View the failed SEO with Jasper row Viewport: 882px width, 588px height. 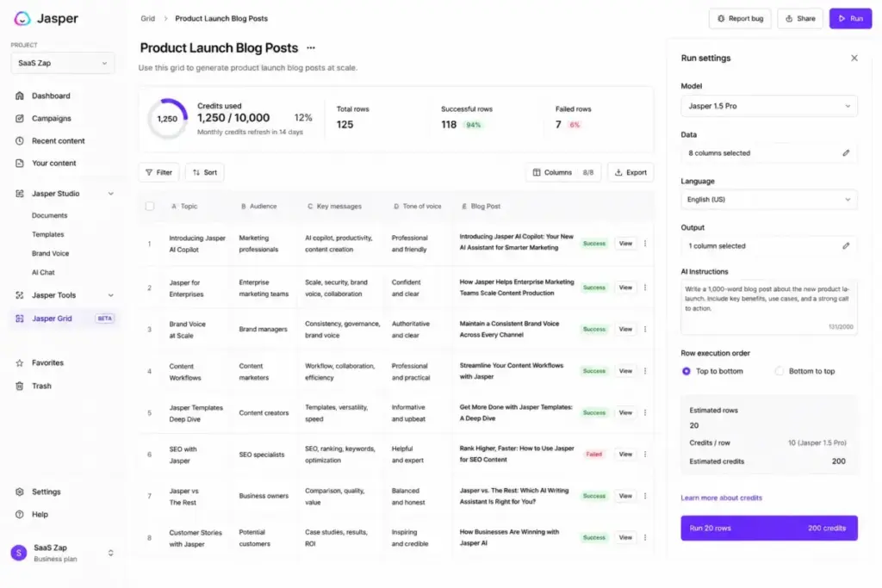(625, 455)
